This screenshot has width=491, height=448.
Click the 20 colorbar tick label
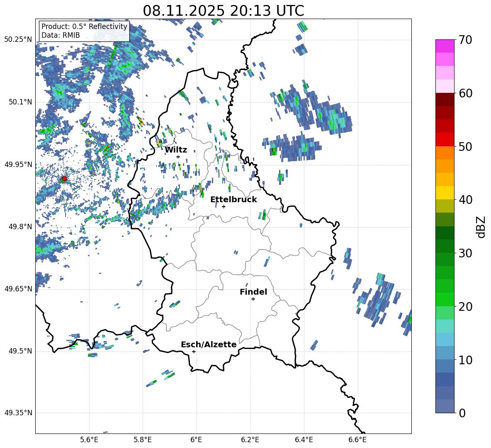point(465,307)
